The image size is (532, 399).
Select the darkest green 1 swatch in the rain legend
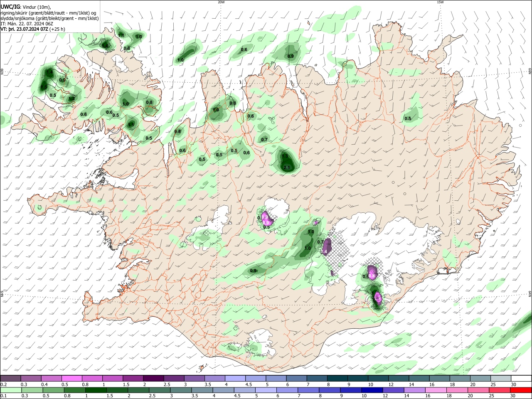point(96,390)
